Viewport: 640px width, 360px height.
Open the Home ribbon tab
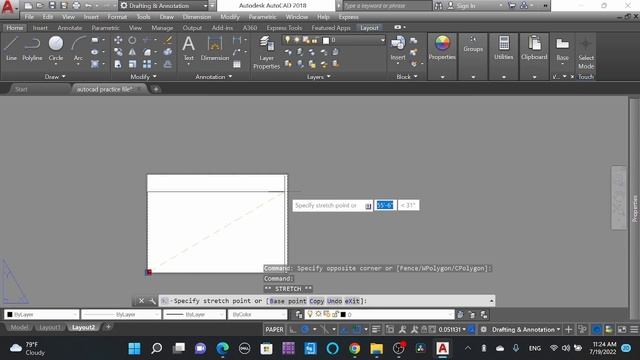(15, 28)
